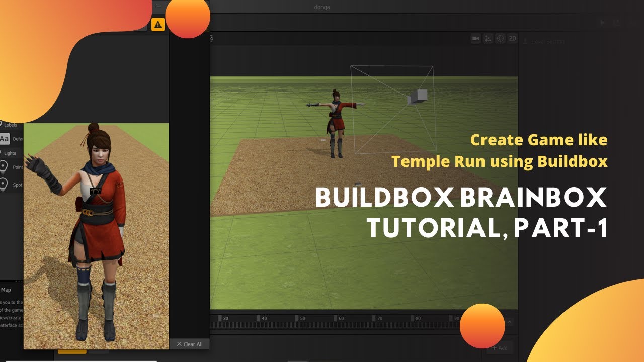The image size is (644, 362).
Task: Click the transform axes gizmo icon
Action: point(488,39)
